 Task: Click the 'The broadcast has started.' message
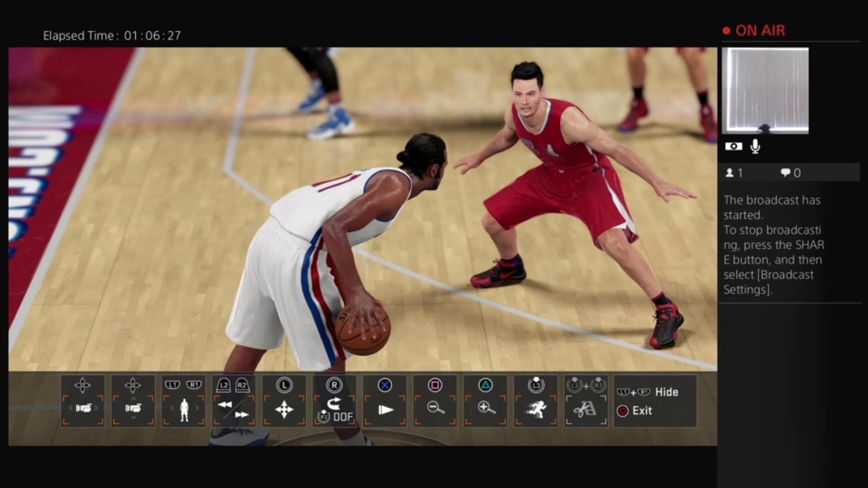coord(772,207)
